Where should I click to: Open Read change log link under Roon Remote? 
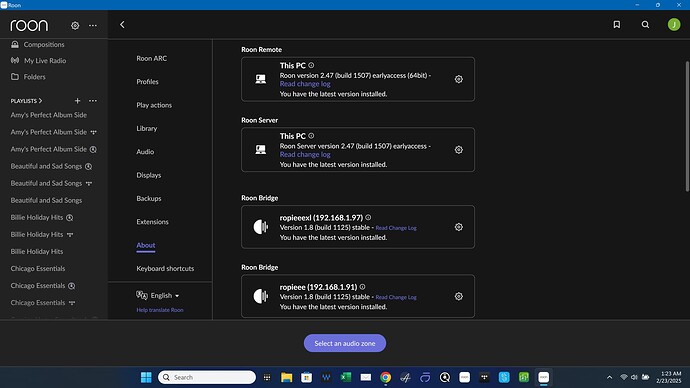click(x=305, y=84)
